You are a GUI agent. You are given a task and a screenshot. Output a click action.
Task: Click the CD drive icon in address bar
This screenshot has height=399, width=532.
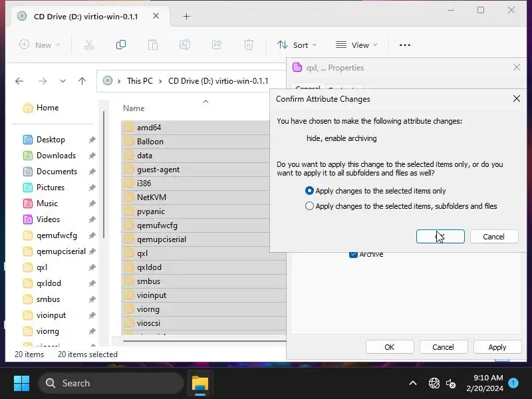[108, 80]
